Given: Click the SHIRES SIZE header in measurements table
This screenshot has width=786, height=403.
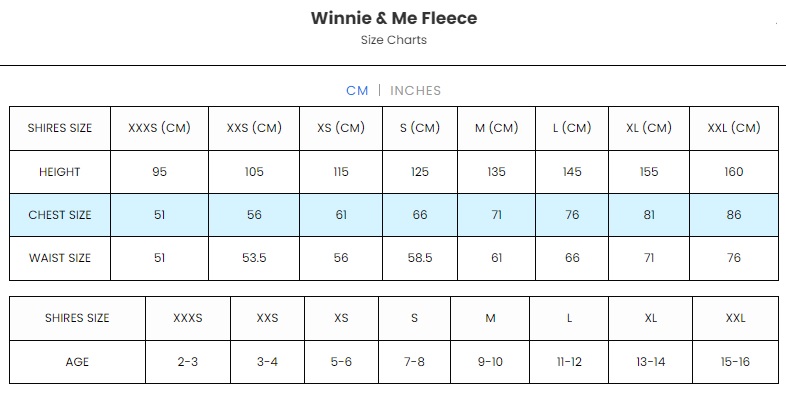Looking at the screenshot, I should pyautogui.click(x=60, y=128).
